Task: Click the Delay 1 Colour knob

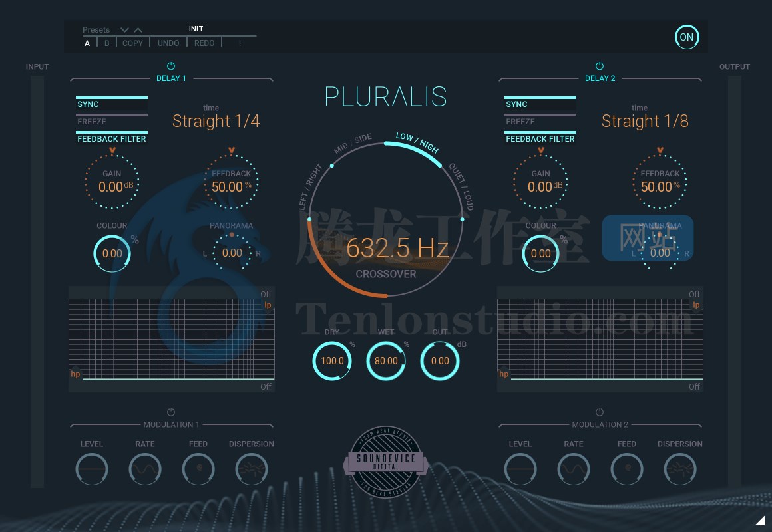Action: coord(112,253)
